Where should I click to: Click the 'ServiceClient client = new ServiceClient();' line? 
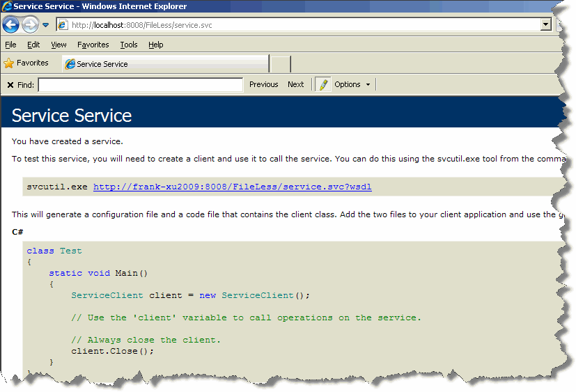pos(190,295)
